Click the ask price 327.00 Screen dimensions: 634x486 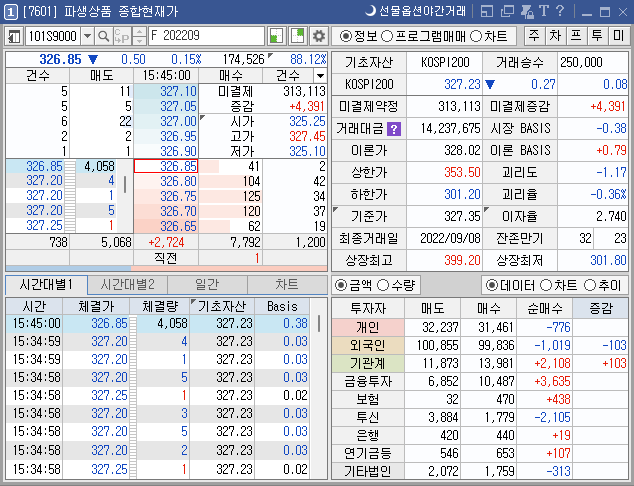pos(166,121)
